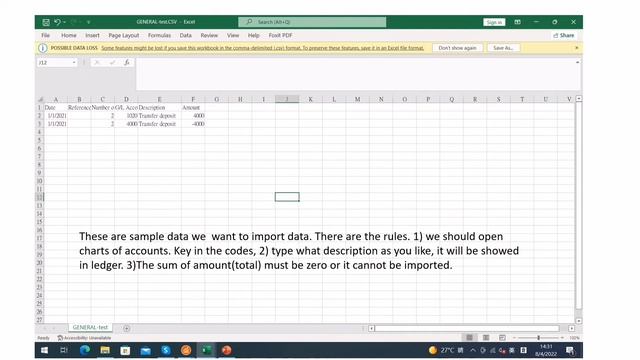Open the Name Box dropdown arrow
This screenshot has height=360, width=640.
[74, 63]
